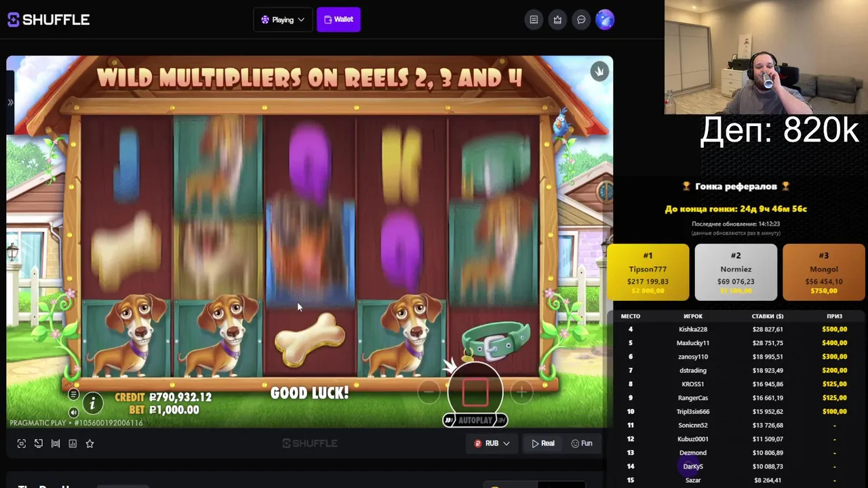Open the bet slip receipt icon
This screenshot has height=488, width=868.
point(534,20)
